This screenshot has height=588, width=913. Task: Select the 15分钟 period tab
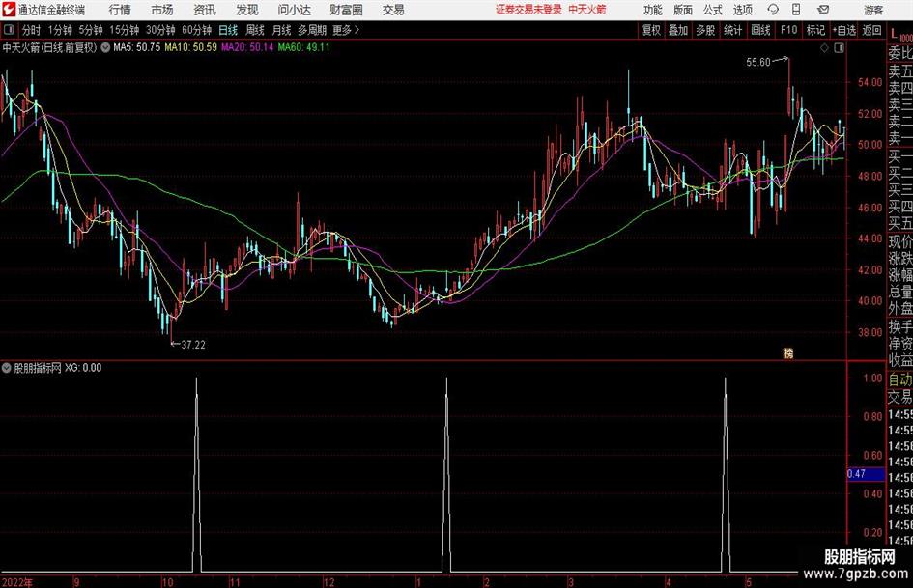[124, 30]
